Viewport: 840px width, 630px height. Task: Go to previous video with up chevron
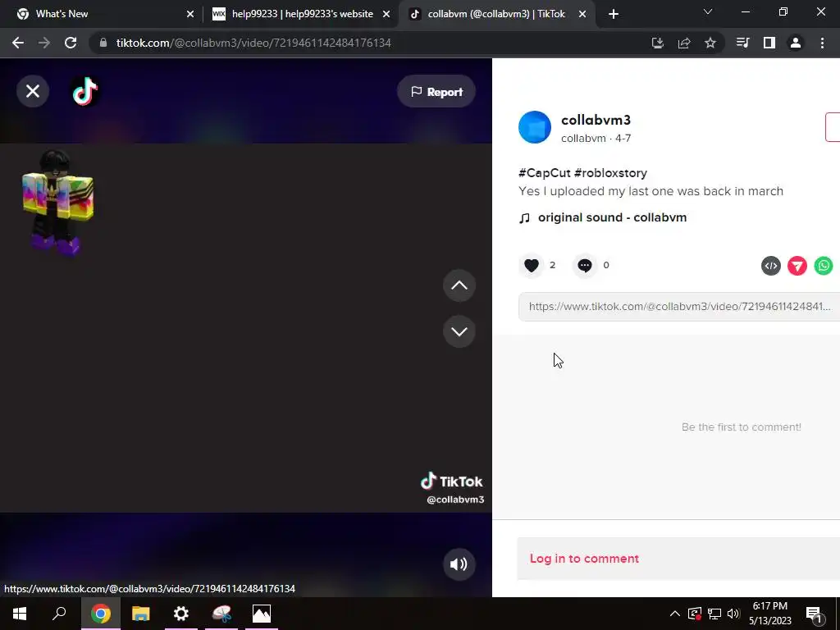459,285
